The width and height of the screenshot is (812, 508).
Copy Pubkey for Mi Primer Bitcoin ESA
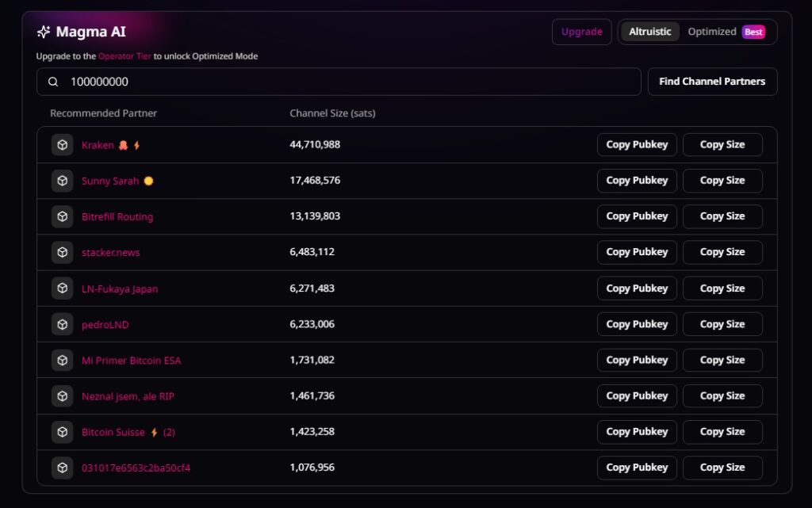pyautogui.click(x=637, y=360)
